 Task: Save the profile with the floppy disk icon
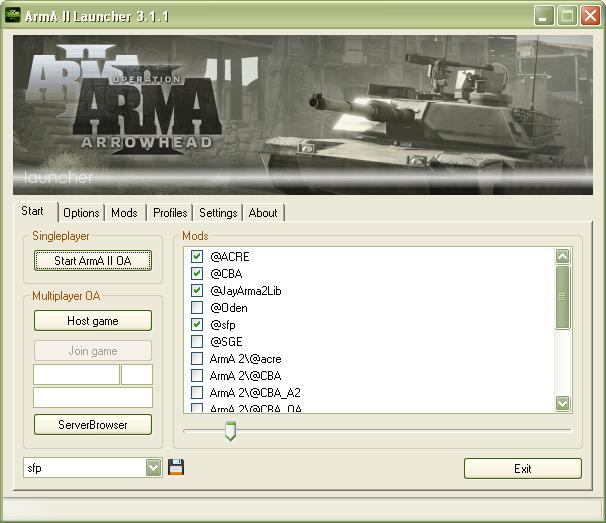tap(176, 467)
